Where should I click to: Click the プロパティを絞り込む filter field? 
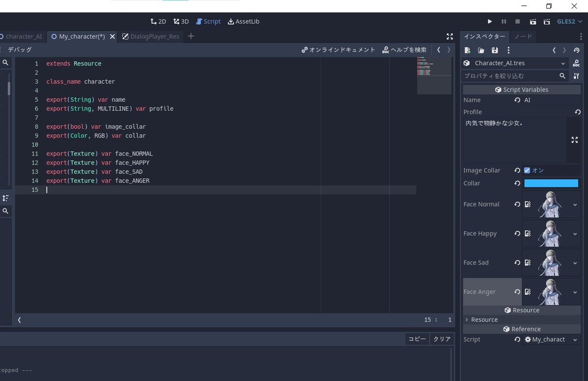(x=515, y=76)
